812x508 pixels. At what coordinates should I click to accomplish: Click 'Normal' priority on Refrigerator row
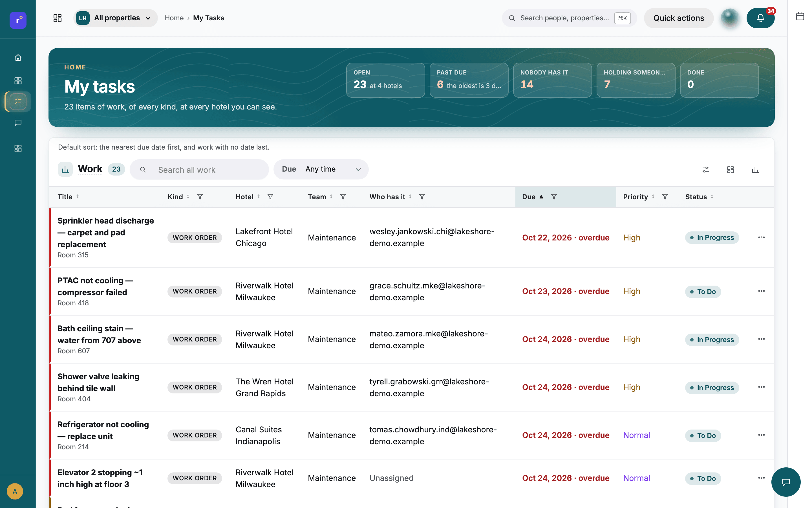637,435
